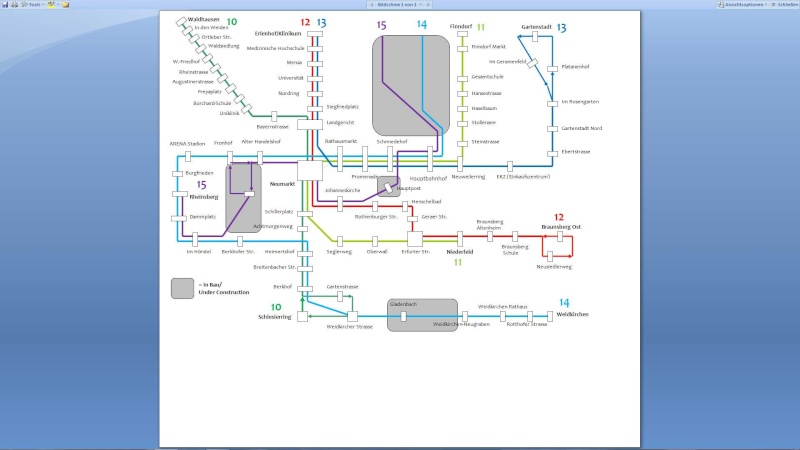Go to the next screen arrow

coord(428,4)
